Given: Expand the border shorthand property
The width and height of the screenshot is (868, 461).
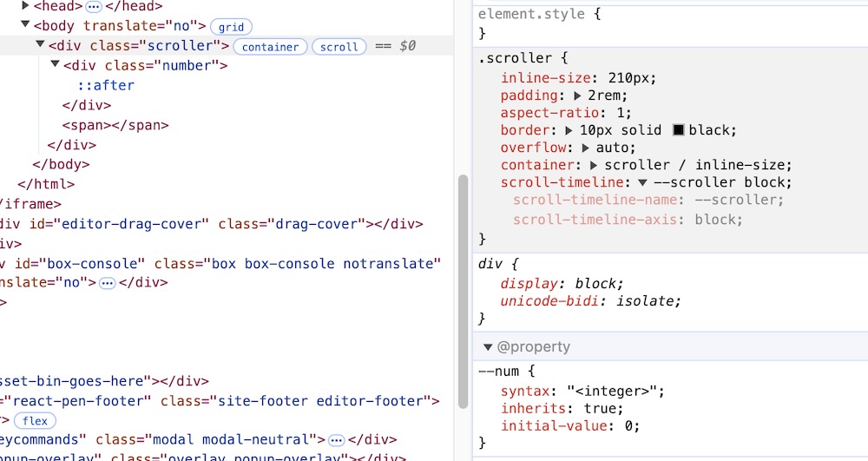Looking at the screenshot, I should 569,131.
